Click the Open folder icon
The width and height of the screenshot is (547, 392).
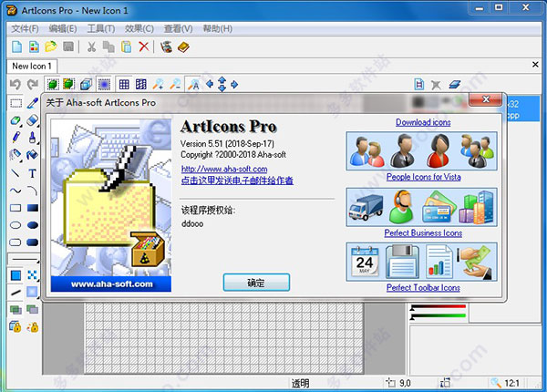(x=51, y=46)
